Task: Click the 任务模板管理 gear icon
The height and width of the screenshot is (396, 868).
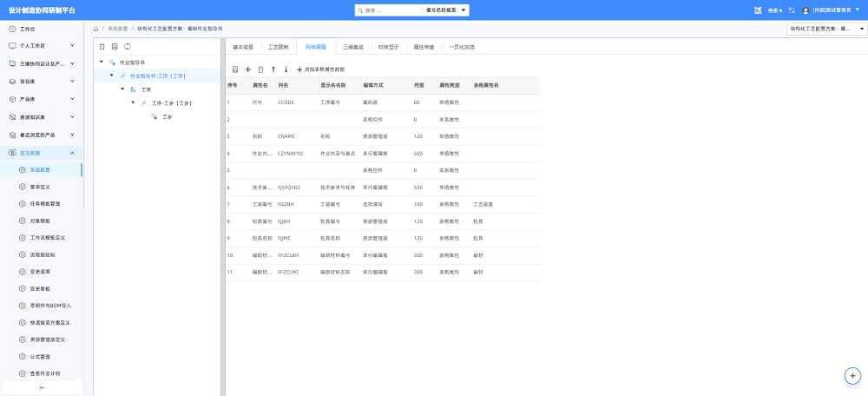Action: 23,203
